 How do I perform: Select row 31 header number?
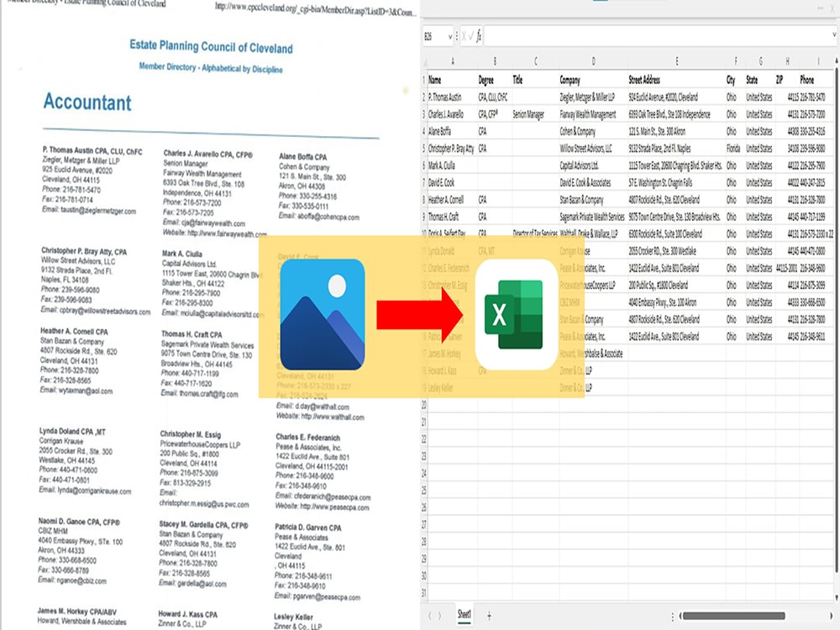tap(423, 592)
